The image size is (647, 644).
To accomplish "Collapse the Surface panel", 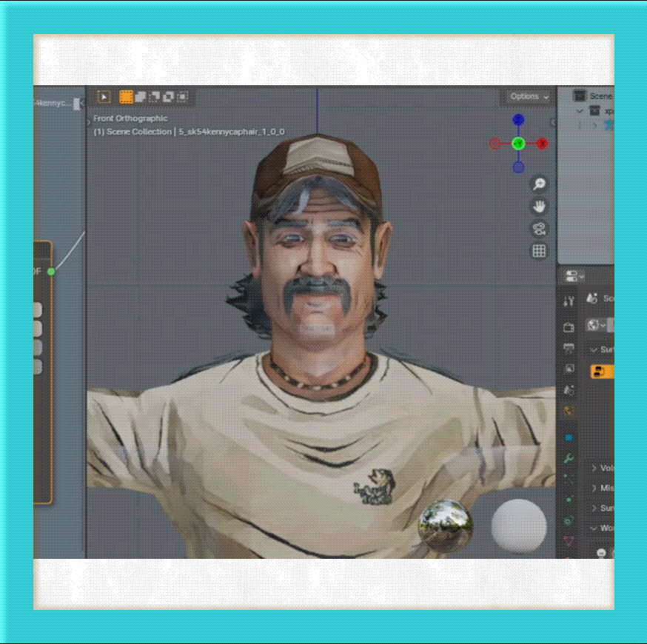I will pos(594,350).
